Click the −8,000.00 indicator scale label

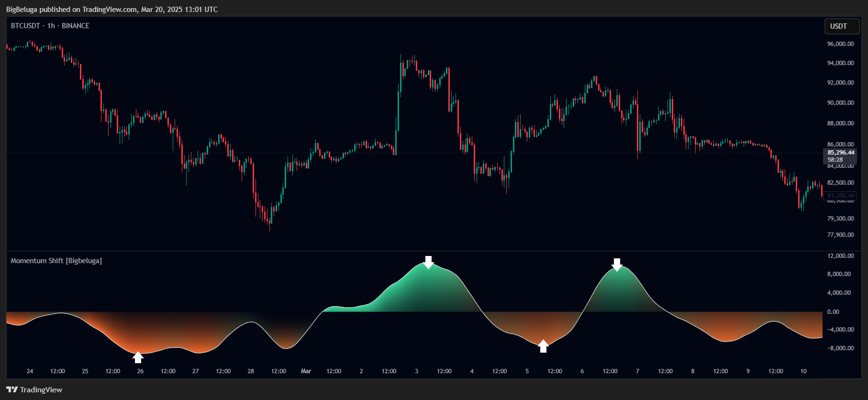pos(841,348)
